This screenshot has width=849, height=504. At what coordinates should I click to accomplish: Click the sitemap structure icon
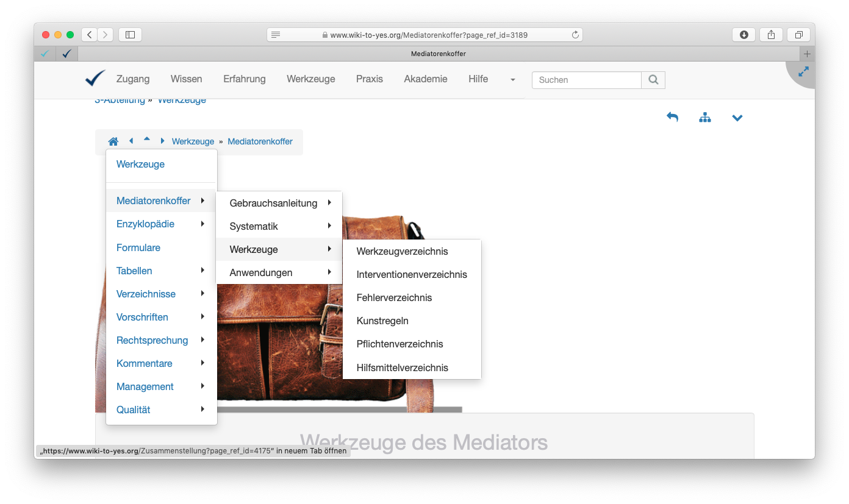[705, 118]
